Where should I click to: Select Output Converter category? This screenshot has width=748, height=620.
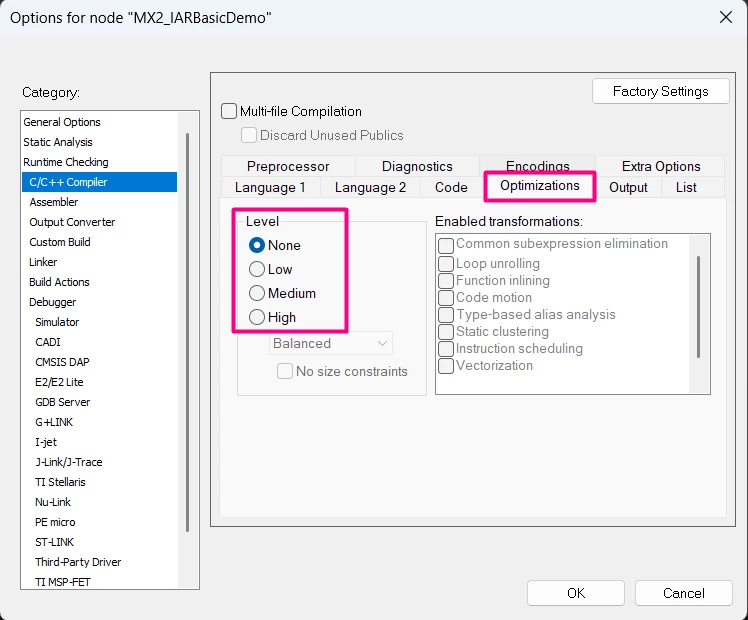99,222
